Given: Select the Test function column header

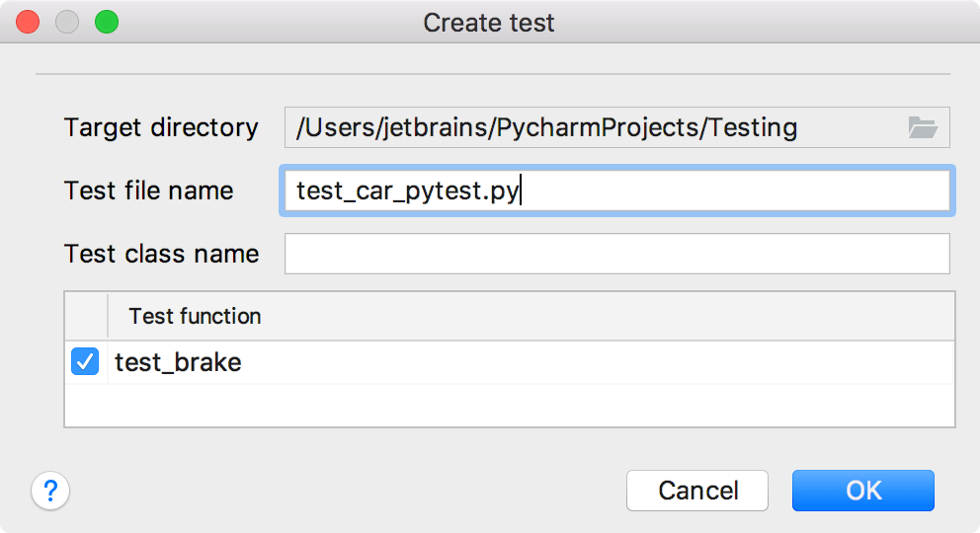Looking at the screenshot, I should 195,316.
